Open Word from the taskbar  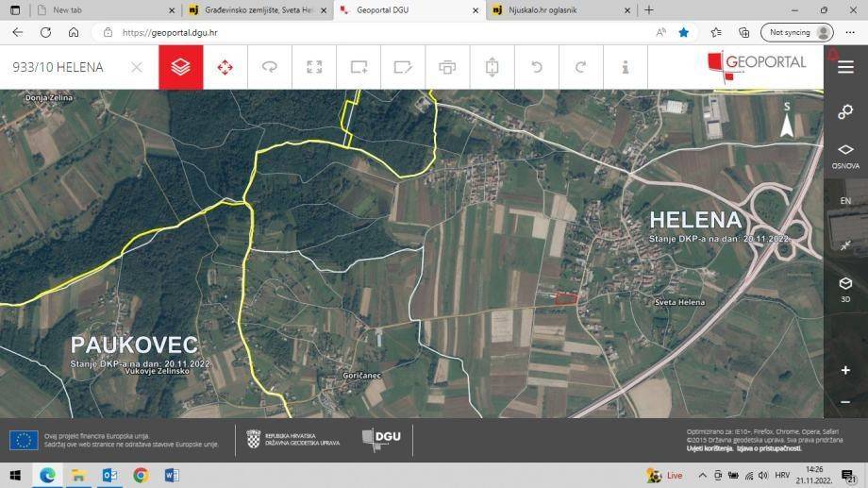(x=172, y=476)
